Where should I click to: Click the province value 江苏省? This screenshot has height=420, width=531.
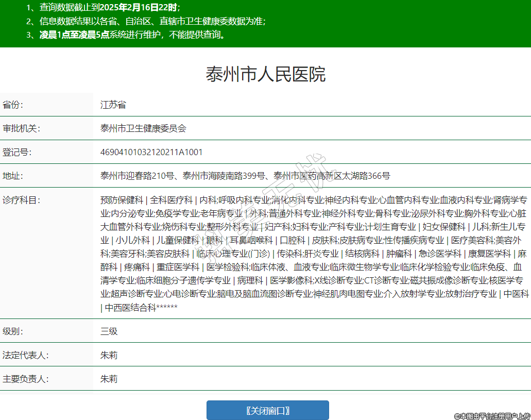pos(113,105)
